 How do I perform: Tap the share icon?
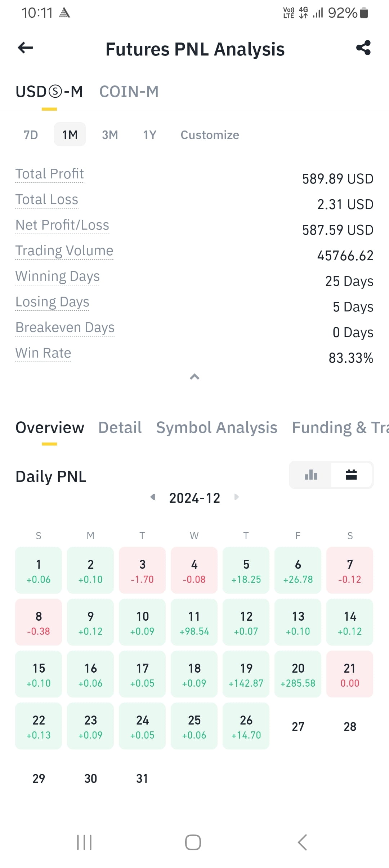tap(363, 48)
